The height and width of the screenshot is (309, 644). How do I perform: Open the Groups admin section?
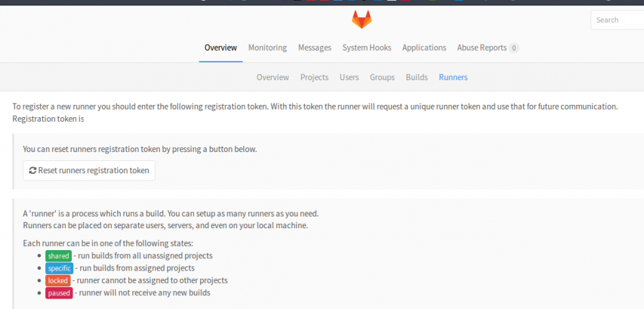(382, 77)
